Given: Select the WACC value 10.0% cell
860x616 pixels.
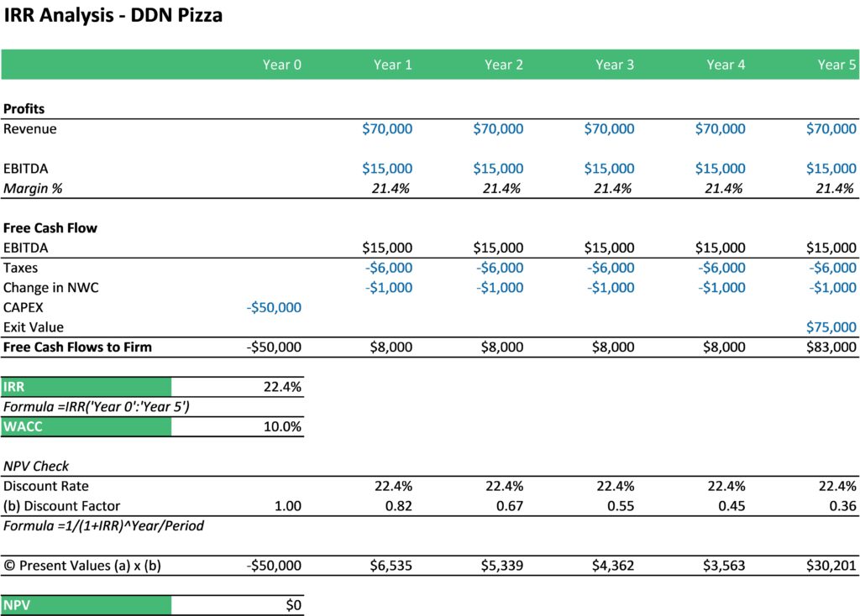Looking at the screenshot, I should (x=282, y=426).
